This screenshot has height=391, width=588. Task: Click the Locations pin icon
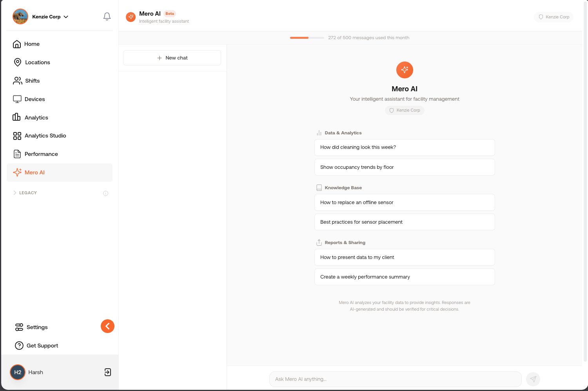18,62
